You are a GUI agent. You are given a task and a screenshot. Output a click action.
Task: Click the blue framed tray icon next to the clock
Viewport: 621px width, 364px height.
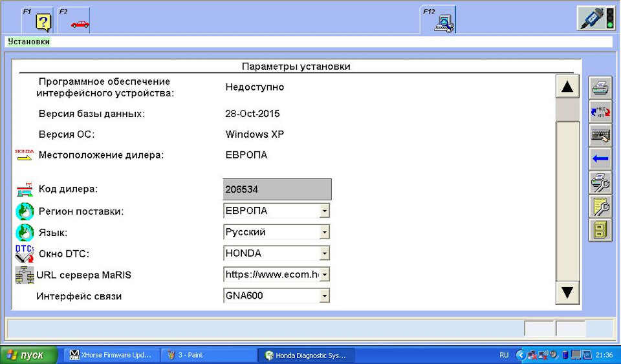[x=587, y=355]
